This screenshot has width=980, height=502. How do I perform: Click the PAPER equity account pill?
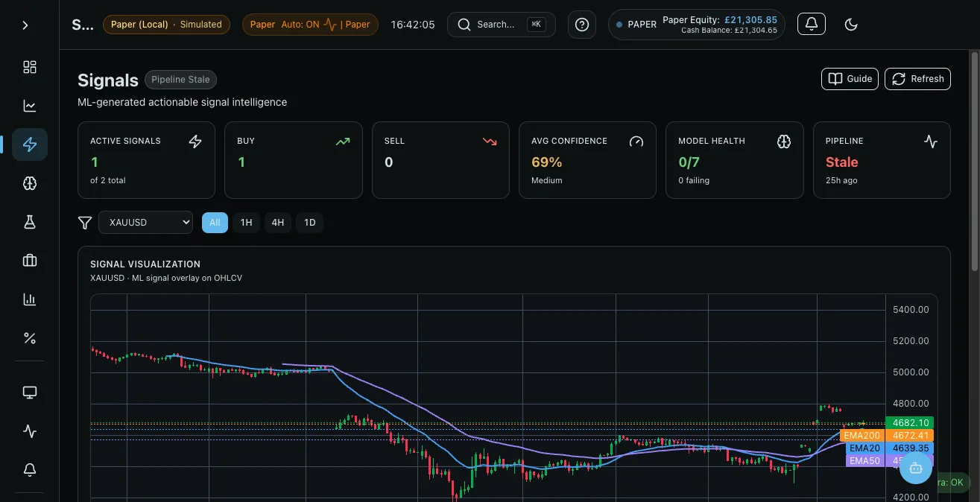pyautogui.click(x=696, y=25)
